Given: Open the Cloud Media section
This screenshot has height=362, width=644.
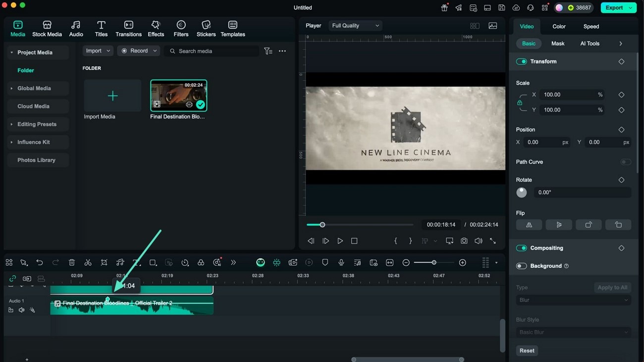Looking at the screenshot, I should click(33, 106).
